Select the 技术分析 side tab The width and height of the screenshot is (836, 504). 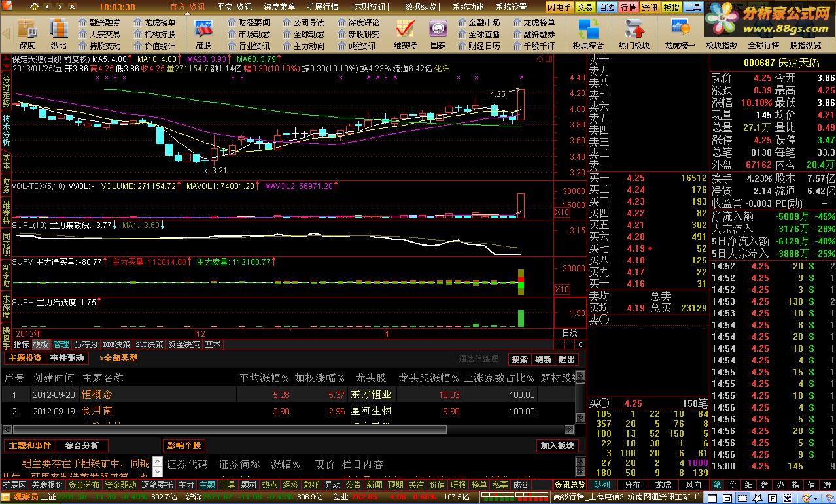click(x=6, y=130)
